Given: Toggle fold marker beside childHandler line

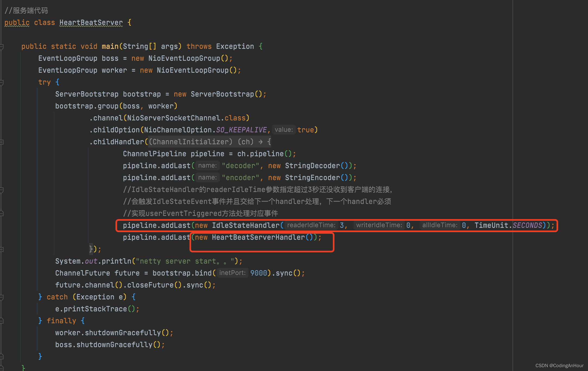Looking at the screenshot, I should [2, 142].
